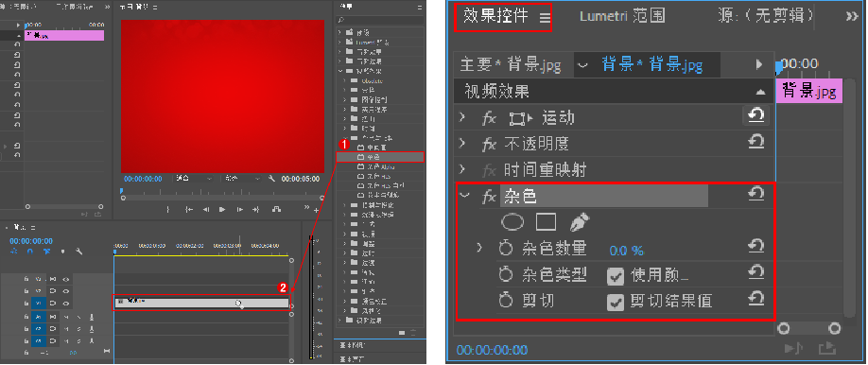Expand the 时间重映射 effect properties
868x365 pixels.
462,168
